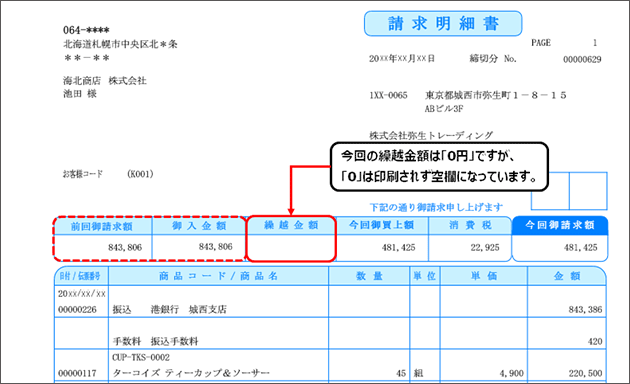Viewport: 630px width, 384px height.
Task: Click the 日付/伝票番号 column header
Action: pyautogui.click(x=80, y=276)
